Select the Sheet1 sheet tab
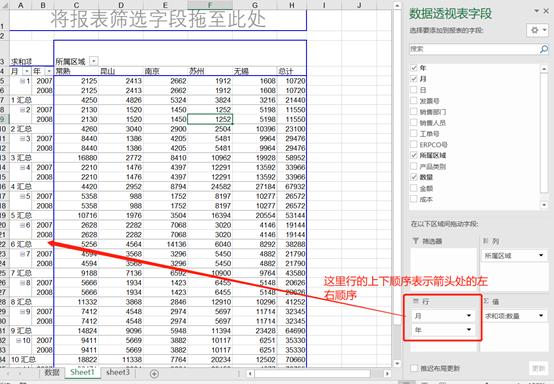The height and width of the screenshot is (384, 554). [82, 372]
